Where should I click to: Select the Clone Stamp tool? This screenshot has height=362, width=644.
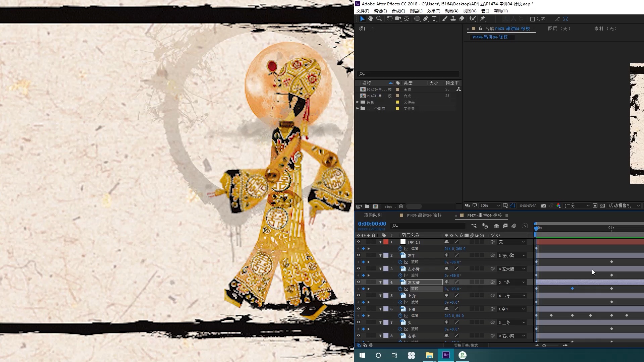[453, 19]
